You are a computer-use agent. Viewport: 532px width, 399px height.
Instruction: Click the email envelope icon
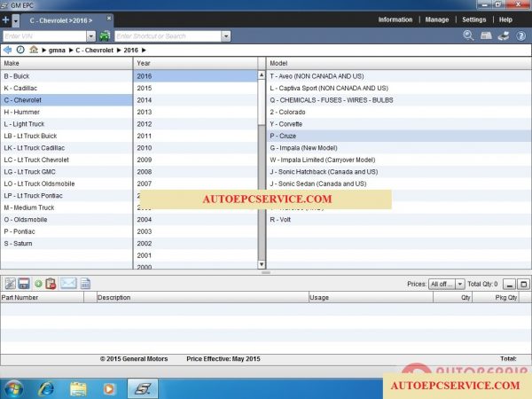(x=68, y=283)
